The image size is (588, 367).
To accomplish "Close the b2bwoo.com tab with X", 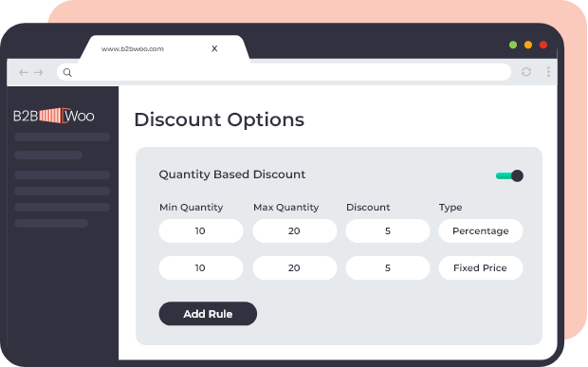I will click(x=214, y=48).
